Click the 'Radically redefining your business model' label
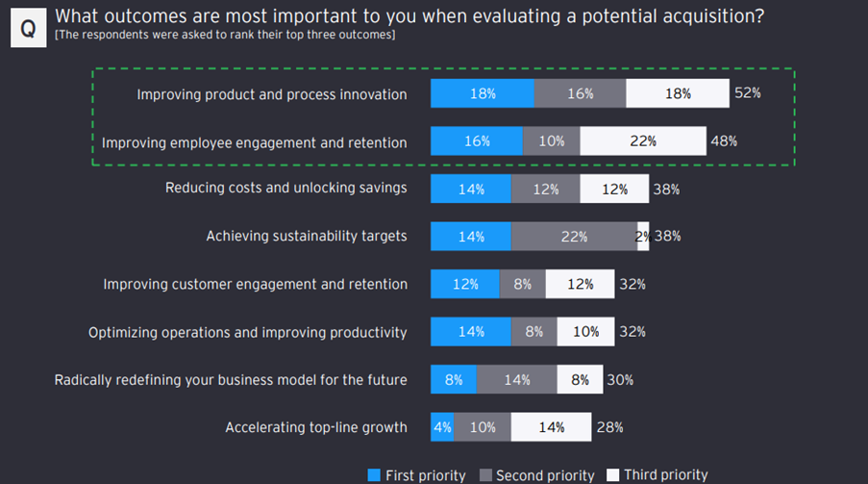 coord(231,380)
